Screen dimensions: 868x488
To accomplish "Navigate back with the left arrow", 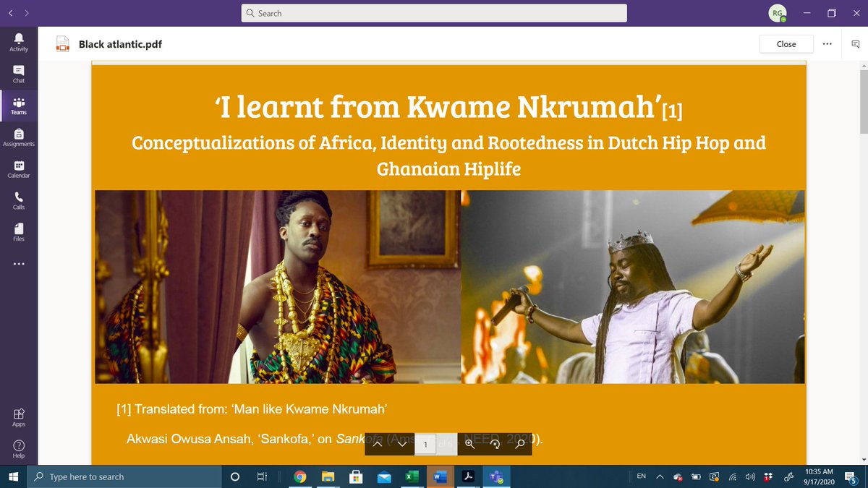I will (x=11, y=13).
